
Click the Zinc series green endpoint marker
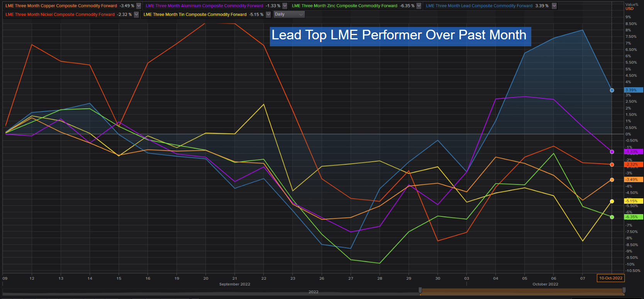[612, 217]
